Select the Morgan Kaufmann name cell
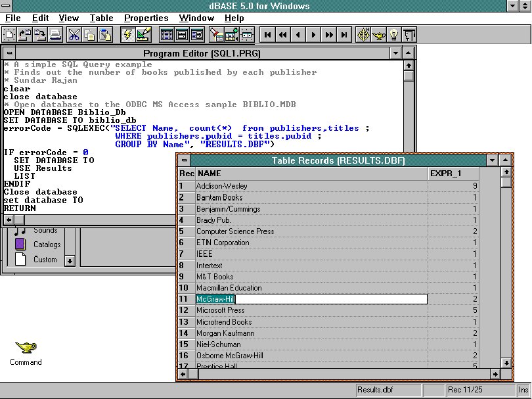The width and height of the screenshot is (532, 399). pos(311,333)
